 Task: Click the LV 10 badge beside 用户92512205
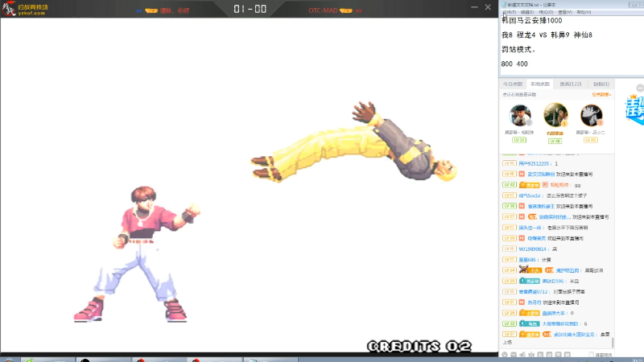tap(510, 163)
